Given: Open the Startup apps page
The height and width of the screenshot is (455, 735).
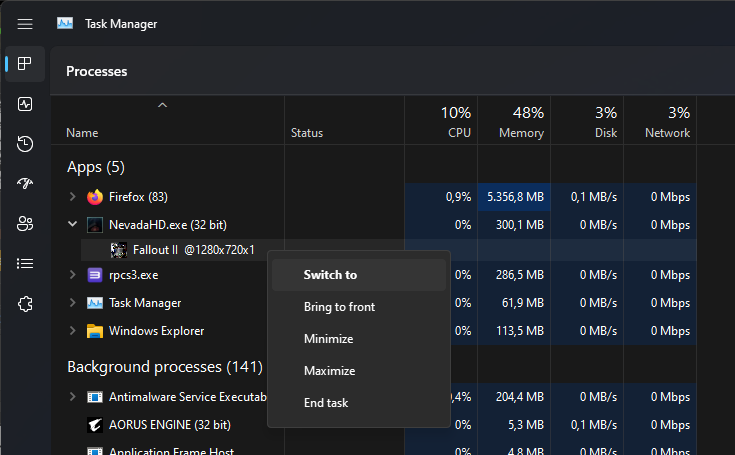Looking at the screenshot, I should (25, 183).
